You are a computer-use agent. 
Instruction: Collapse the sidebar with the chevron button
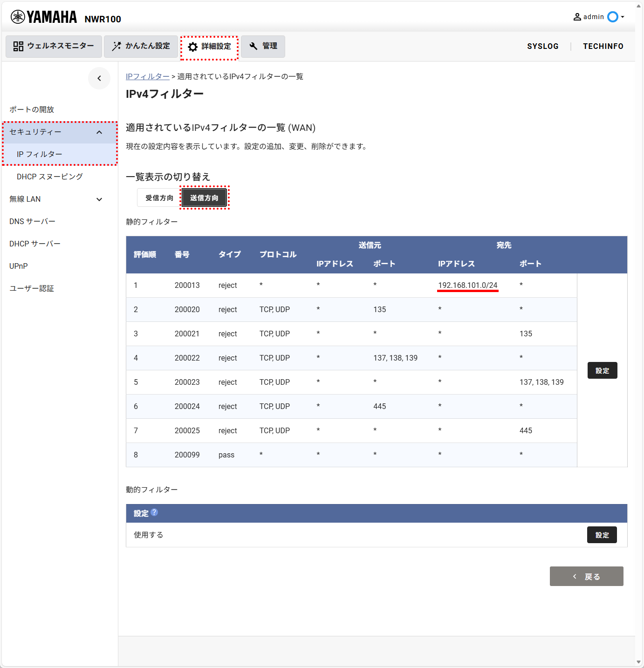99,78
